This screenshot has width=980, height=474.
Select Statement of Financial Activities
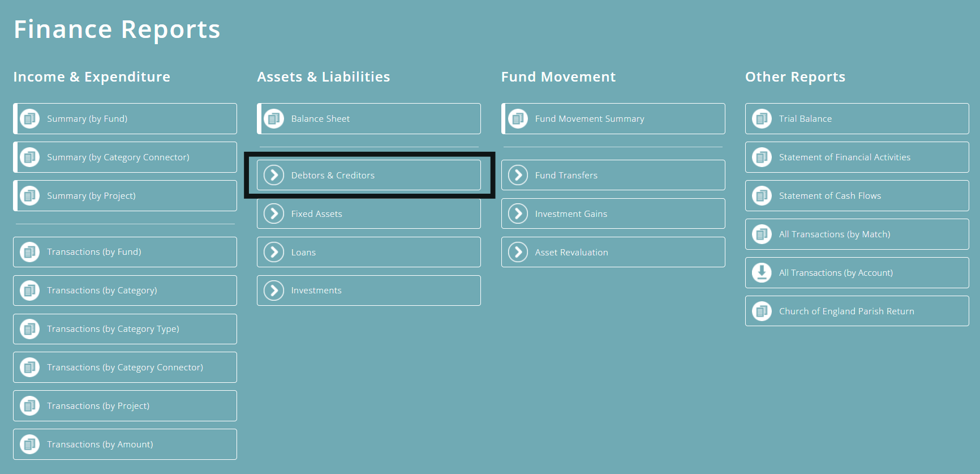[x=856, y=157]
